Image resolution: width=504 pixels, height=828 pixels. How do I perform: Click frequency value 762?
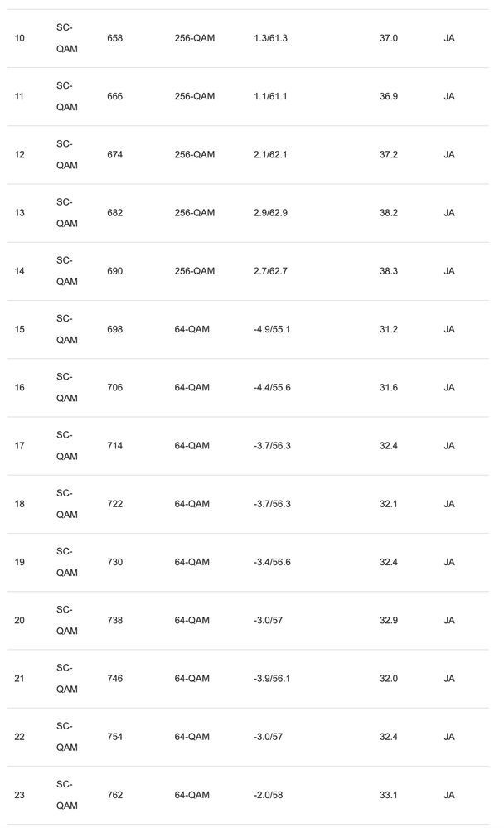(x=115, y=795)
